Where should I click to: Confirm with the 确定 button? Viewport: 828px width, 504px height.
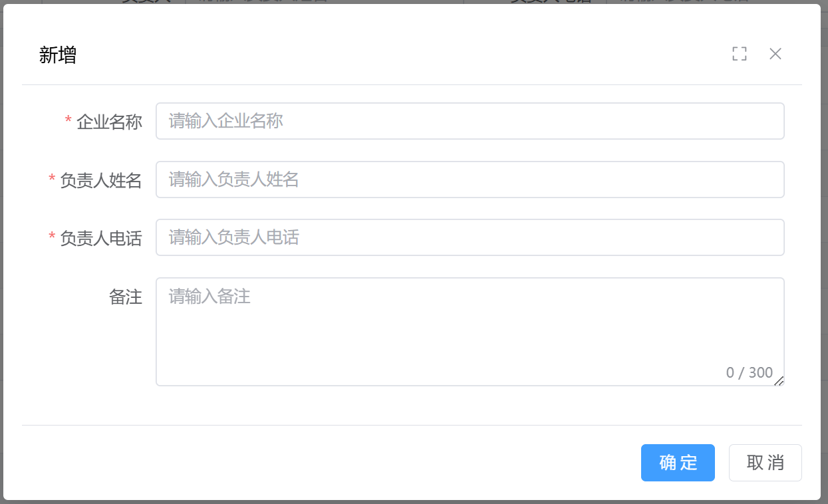(678, 463)
